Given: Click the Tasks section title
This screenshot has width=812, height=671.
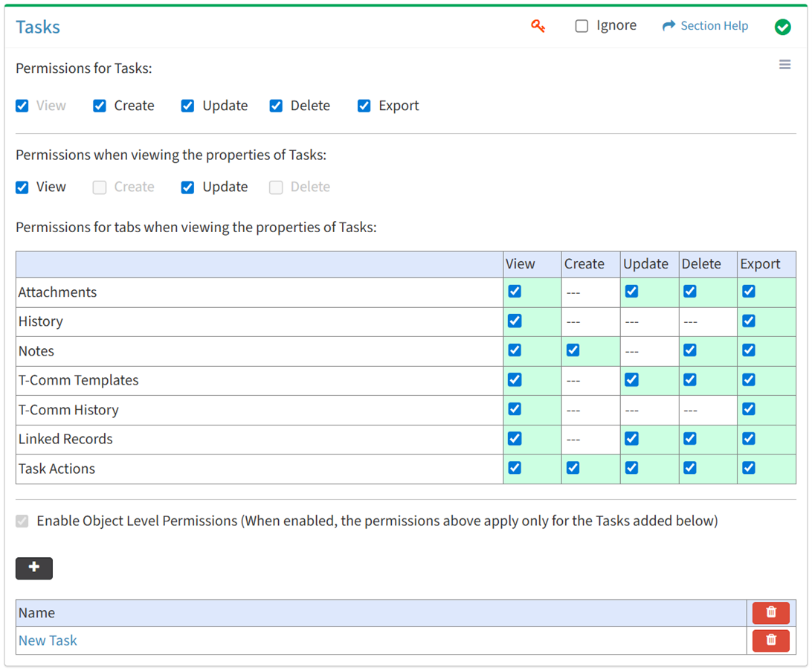Looking at the screenshot, I should (38, 27).
